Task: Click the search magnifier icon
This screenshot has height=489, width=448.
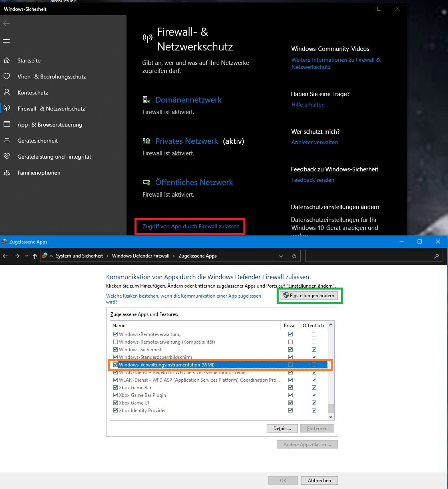Action: click(436, 256)
